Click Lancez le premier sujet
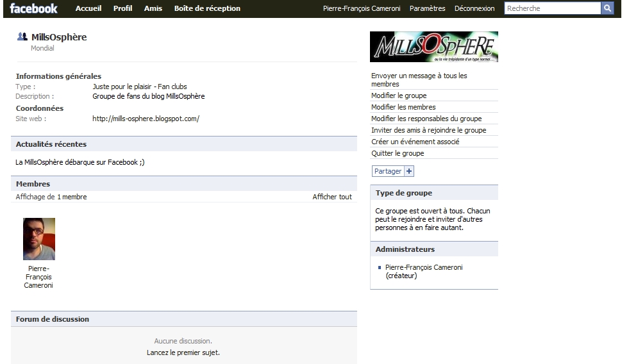 pyautogui.click(x=183, y=352)
